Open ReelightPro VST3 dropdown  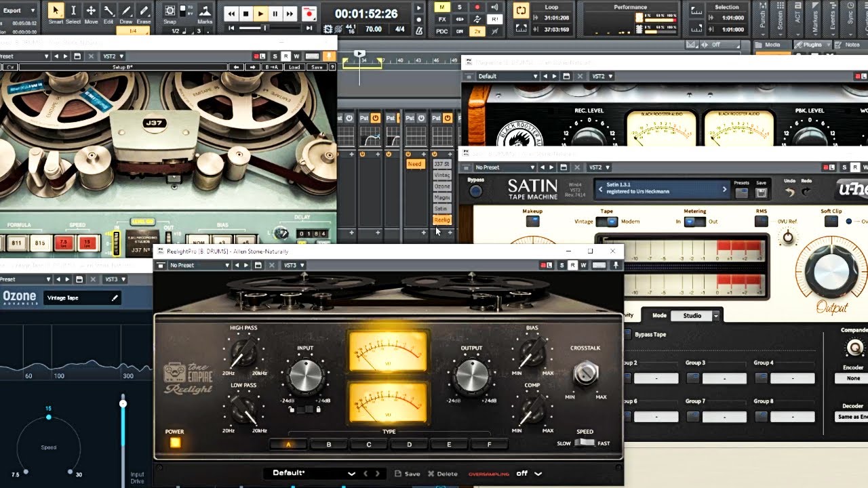pos(294,265)
